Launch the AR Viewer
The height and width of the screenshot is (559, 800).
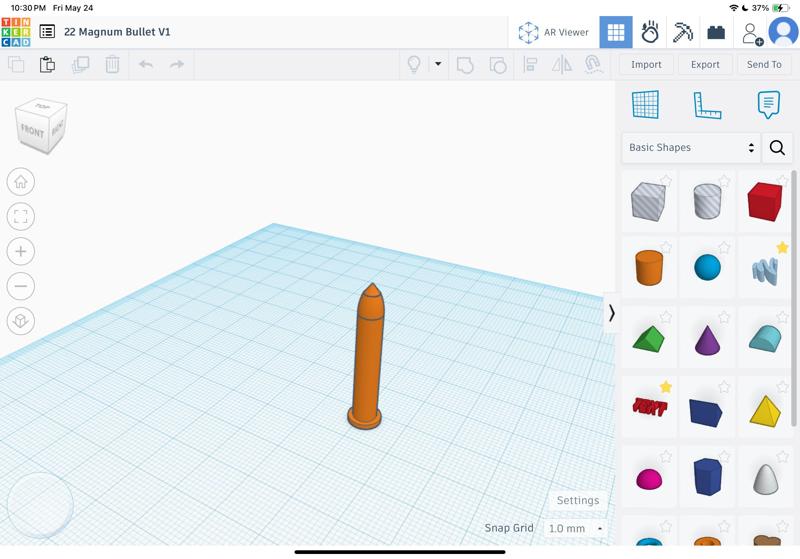point(553,32)
